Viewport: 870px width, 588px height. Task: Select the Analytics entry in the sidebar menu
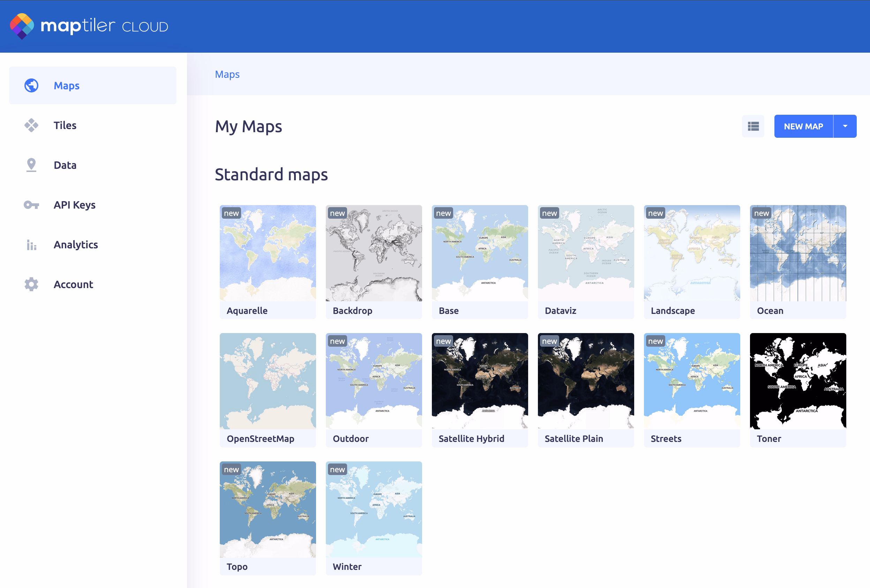[x=75, y=244]
